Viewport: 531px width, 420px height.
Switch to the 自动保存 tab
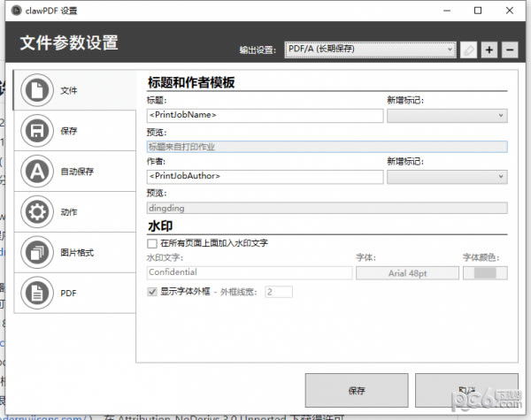74,172
